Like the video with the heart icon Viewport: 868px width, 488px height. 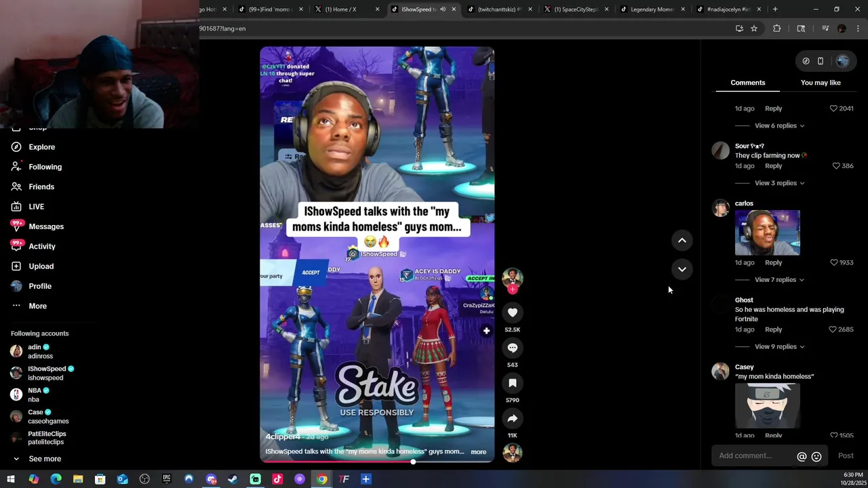pyautogui.click(x=512, y=312)
